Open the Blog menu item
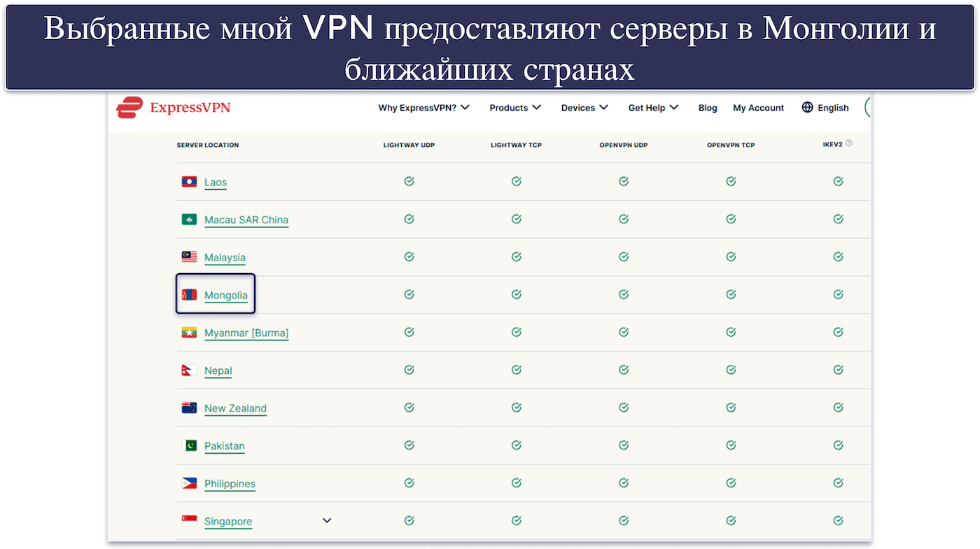The image size is (980, 549). click(x=708, y=108)
